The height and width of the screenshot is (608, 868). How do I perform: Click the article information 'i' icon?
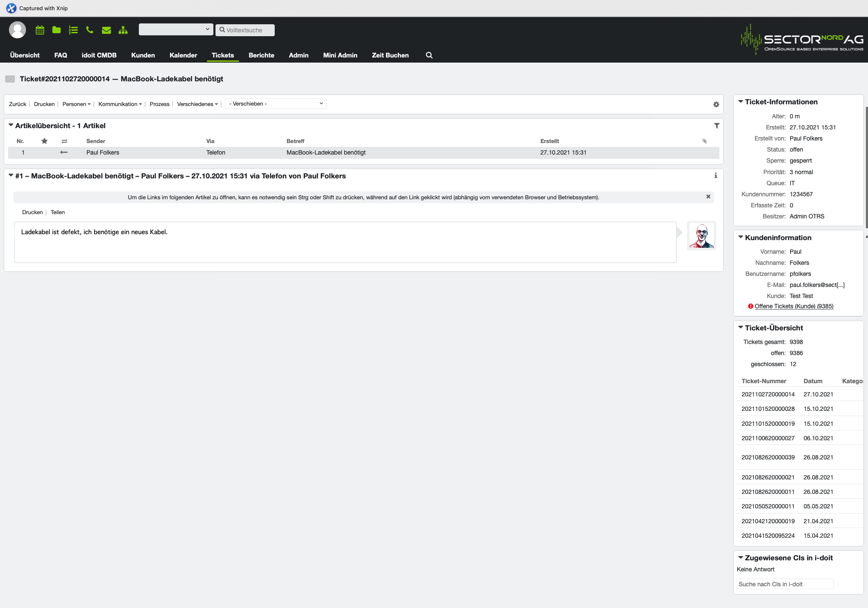coord(716,175)
